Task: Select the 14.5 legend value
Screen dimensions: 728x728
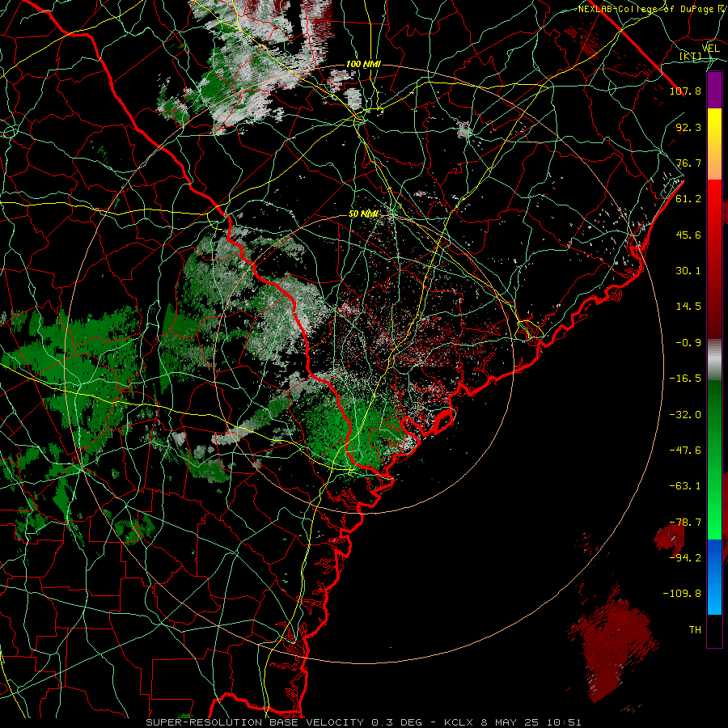Action: 688,307
